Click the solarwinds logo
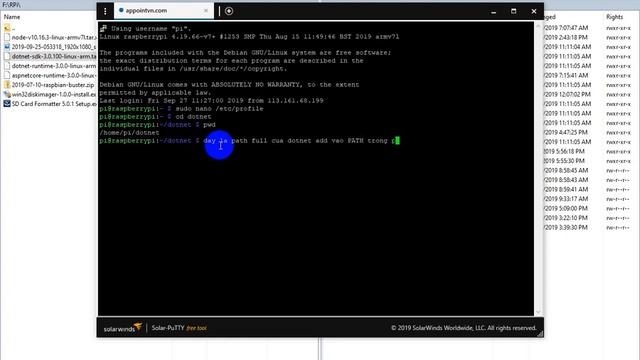The image size is (640, 360). pyautogui.click(x=122, y=328)
